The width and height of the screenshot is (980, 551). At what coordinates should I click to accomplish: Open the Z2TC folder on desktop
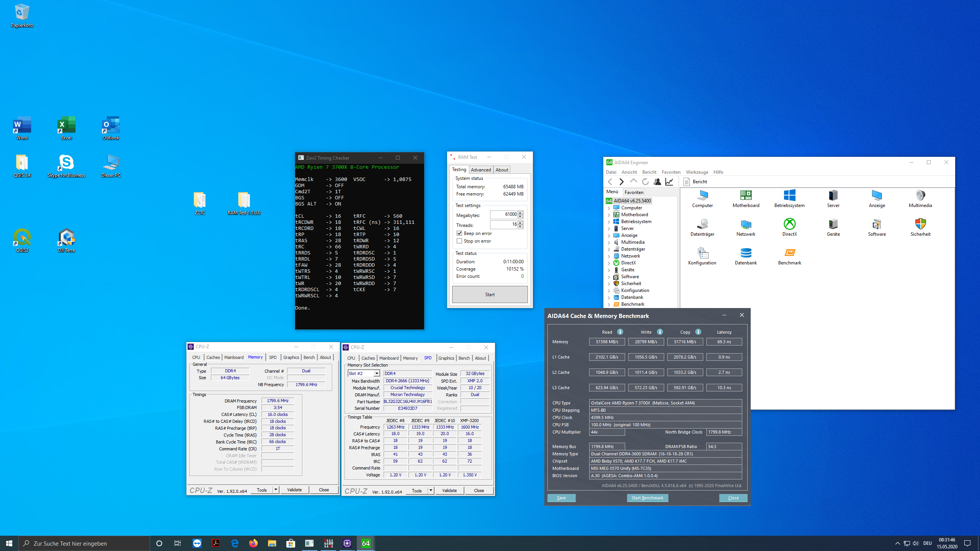point(199,201)
